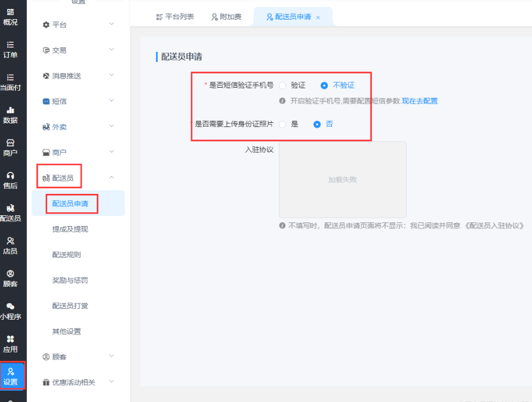Expand the 平台 menu chevron
Image resolution: width=532 pixels, height=402 pixels.
click(x=112, y=24)
